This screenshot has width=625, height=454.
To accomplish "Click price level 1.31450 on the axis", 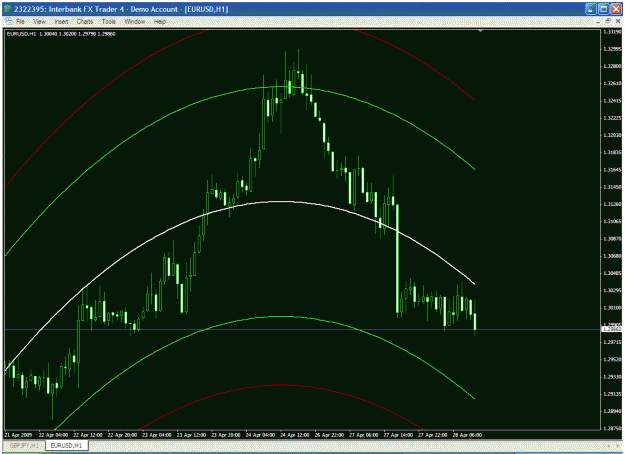I will [612, 187].
